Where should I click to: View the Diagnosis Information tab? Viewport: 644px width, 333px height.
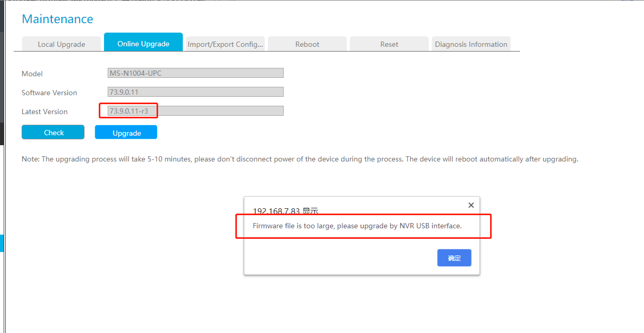pos(471,44)
